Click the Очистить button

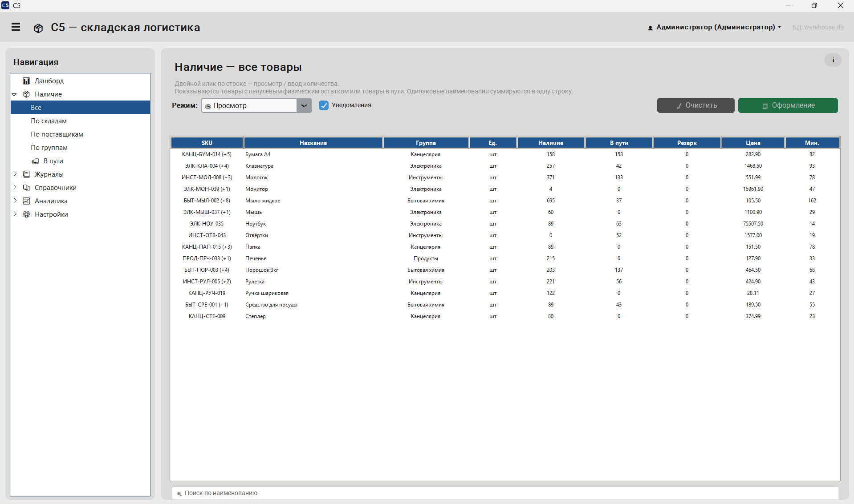(695, 105)
